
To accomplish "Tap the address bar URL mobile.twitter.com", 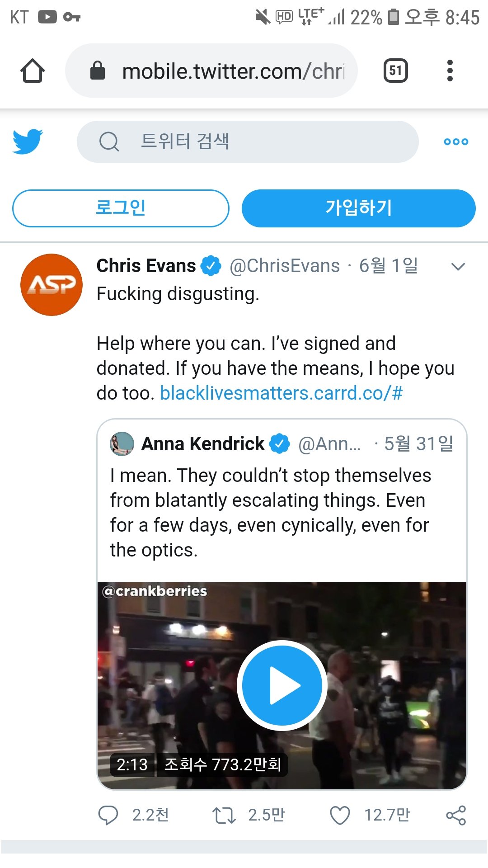I will tap(233, 71).
